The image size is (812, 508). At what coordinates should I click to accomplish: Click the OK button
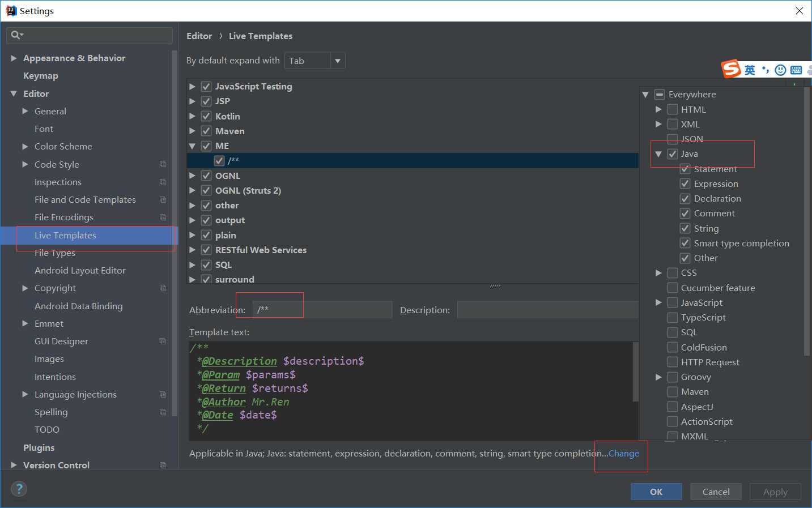(656, 492)
